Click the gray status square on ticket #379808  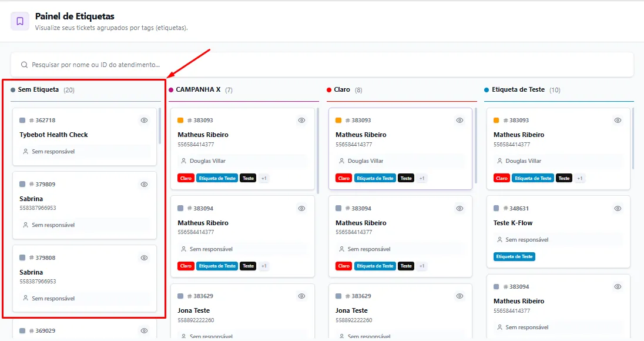(x=22, y=258)
